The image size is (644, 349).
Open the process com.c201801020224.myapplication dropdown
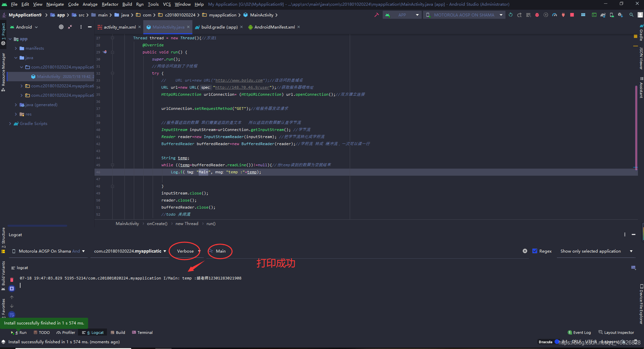(x=130, y=251)
